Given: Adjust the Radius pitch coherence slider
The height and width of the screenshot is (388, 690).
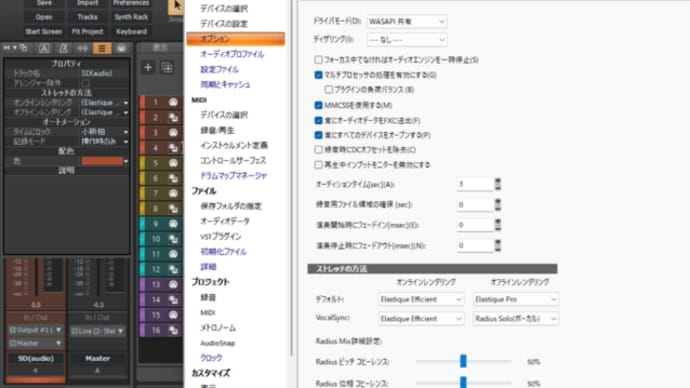Looking at the screenshot, I should coord(463,361).
